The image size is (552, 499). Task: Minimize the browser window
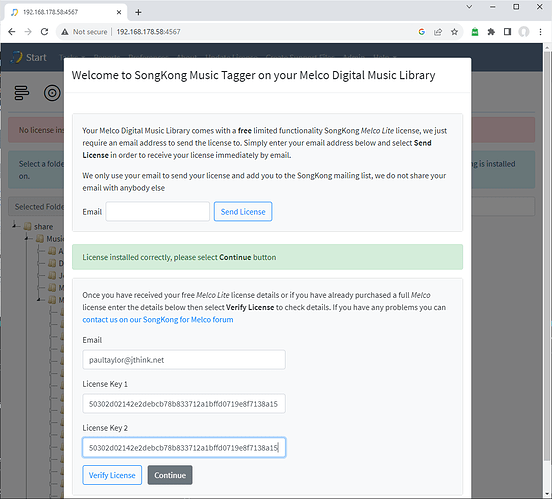coord(493,6)
